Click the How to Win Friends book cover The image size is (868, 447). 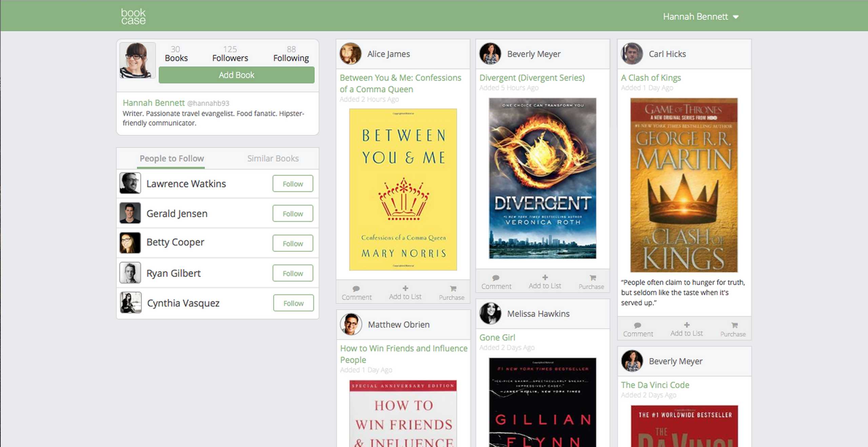(x=403, y=413)
